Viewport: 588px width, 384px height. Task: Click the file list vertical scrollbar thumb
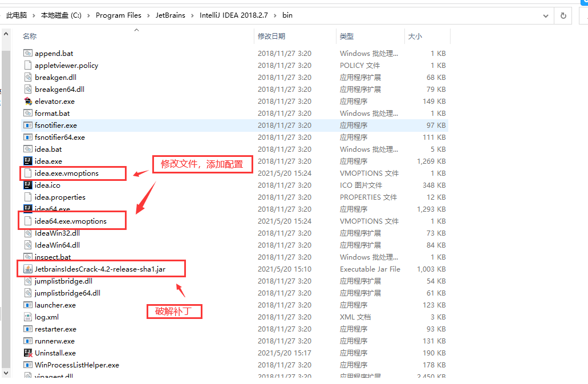pos(6,208)
